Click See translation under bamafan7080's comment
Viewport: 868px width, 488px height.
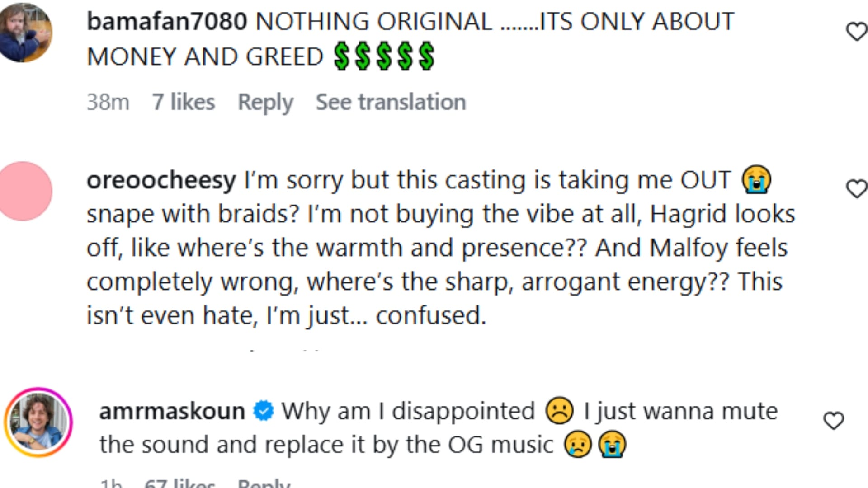[391, 102]
